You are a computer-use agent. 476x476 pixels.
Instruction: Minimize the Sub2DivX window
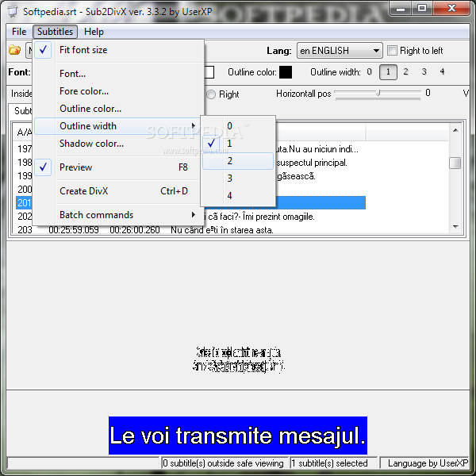[401, 9]
